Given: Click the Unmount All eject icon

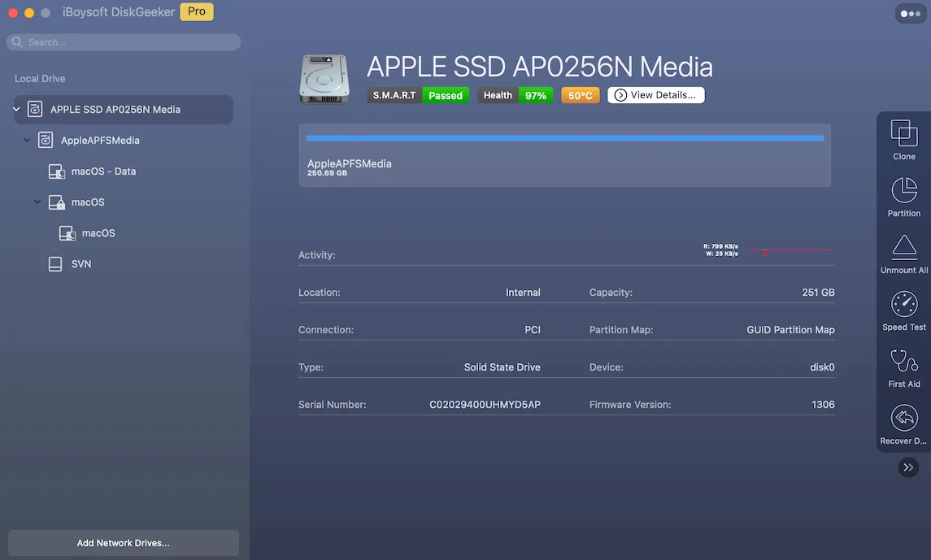Looking at the screenshot, I should click(903, 248).
